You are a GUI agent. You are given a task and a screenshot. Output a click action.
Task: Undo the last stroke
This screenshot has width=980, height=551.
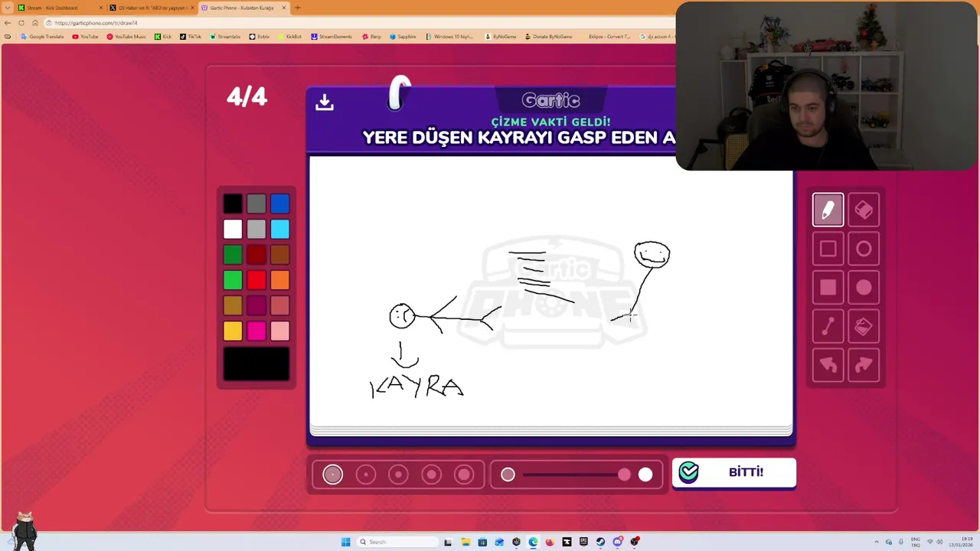(x=828, y=366)
